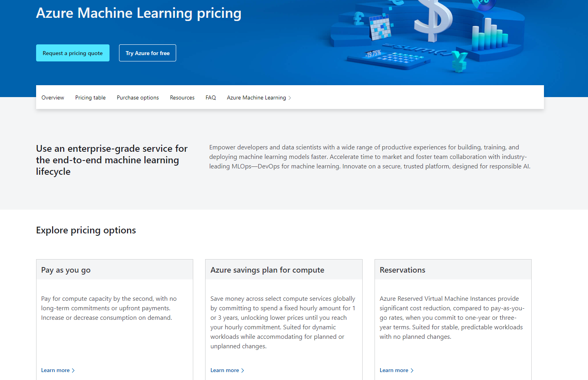The width and height of the screenshot is (588, 380).
Task: Select Learn more under Reservations
Action: 394,370
